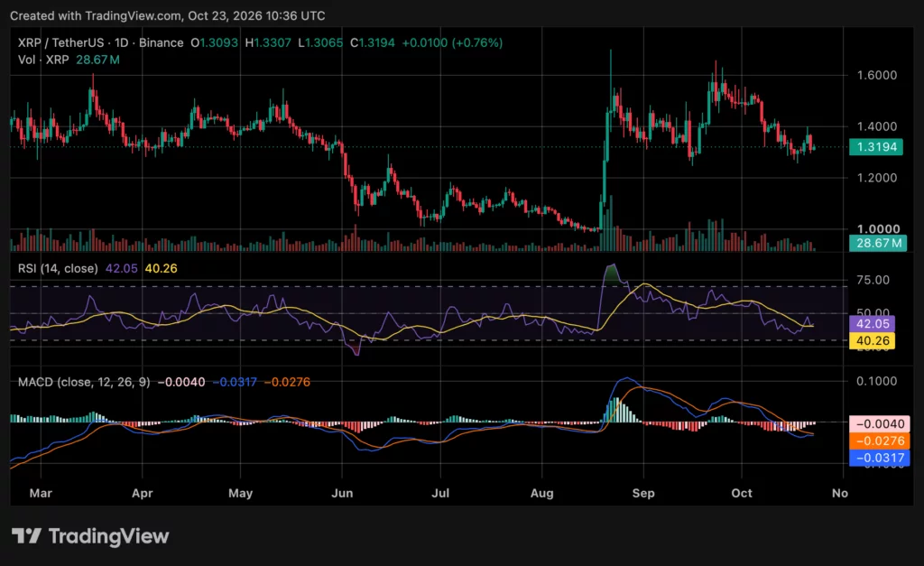924x566 pixels.
Task: Select the MACD (close, 12, 26, 9) label
Action: pos(84,382)
